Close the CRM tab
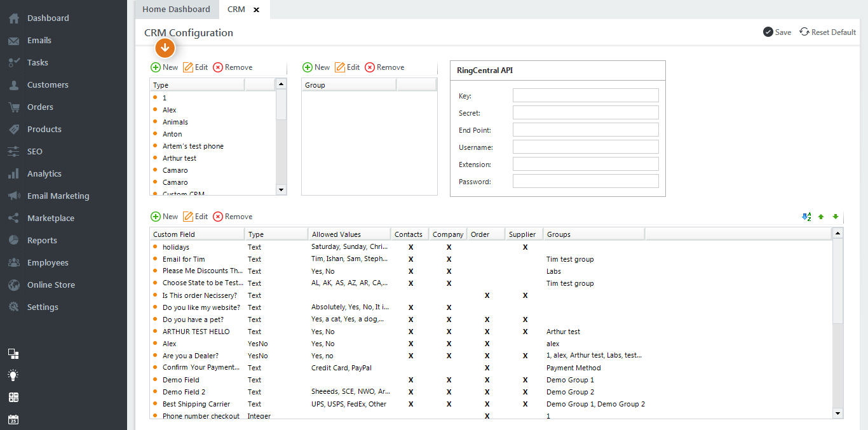This screenshot has height=430, width=868. tap(256, 10)
